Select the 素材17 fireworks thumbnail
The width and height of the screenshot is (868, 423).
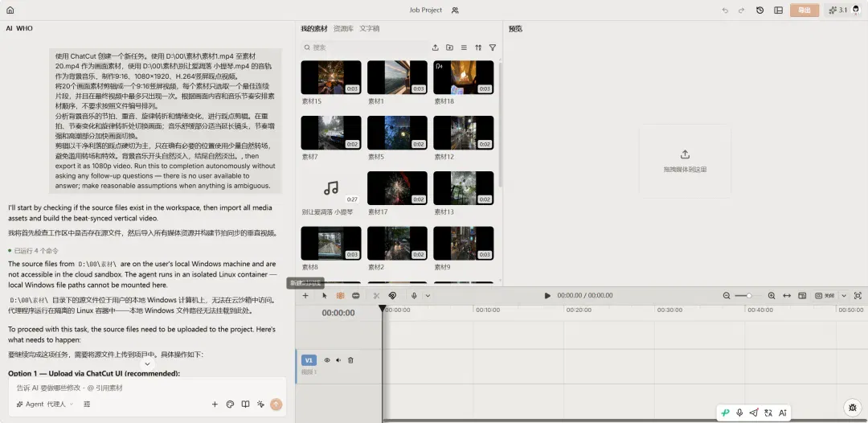pos(398,188)
